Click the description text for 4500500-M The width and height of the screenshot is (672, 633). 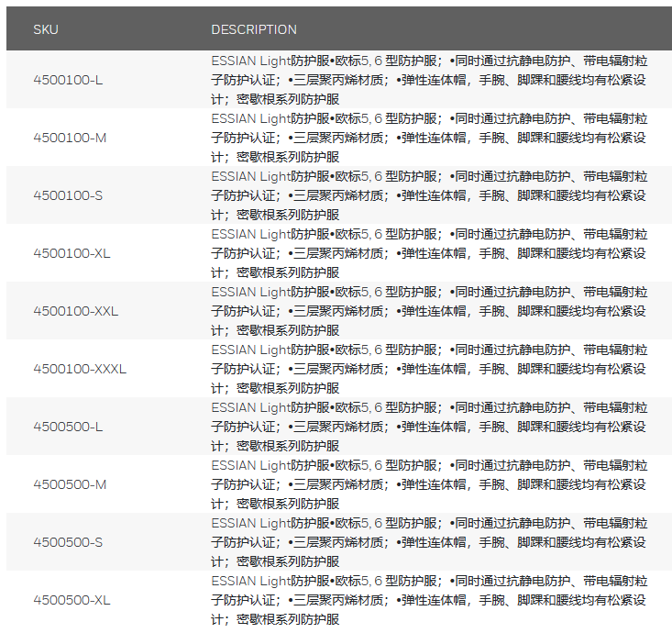pos(429,484)
